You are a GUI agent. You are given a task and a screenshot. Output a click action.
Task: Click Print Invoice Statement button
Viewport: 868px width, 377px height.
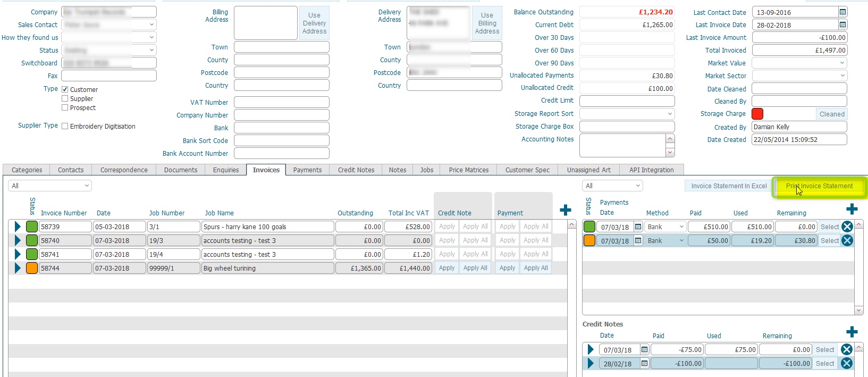click(x=819, y=186)
